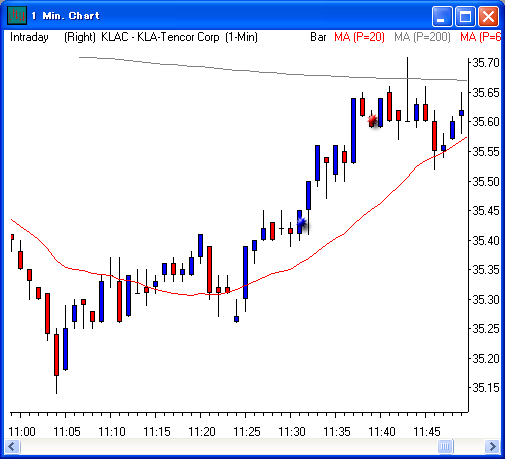
Task: Click the 11:30 time axis label
Action: click(x=292, y=432)
